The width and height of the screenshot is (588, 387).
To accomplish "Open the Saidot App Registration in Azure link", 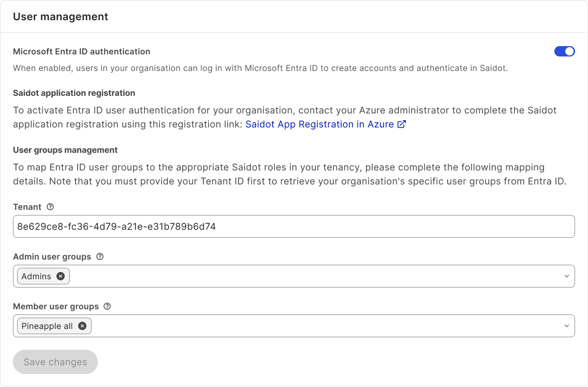I will 319,124.
